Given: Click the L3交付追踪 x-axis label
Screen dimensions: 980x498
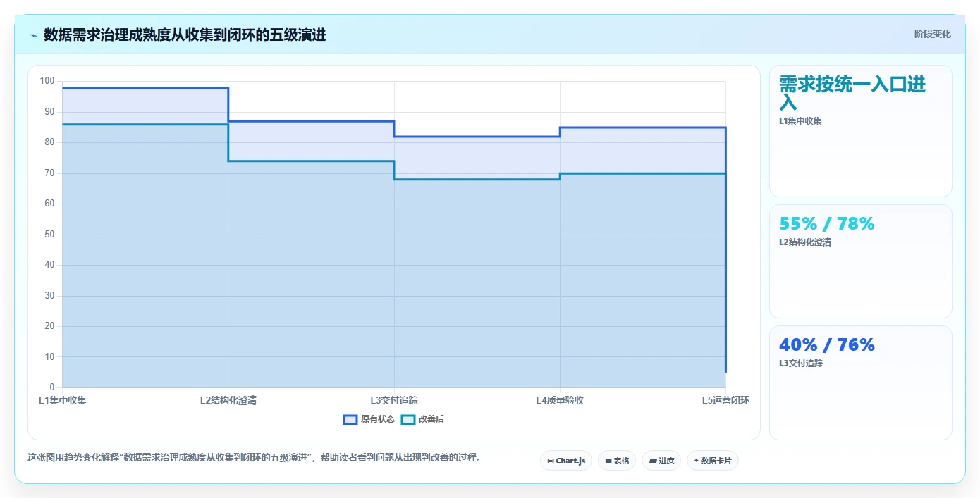Looking at the screenshot, I should (394, 400).
